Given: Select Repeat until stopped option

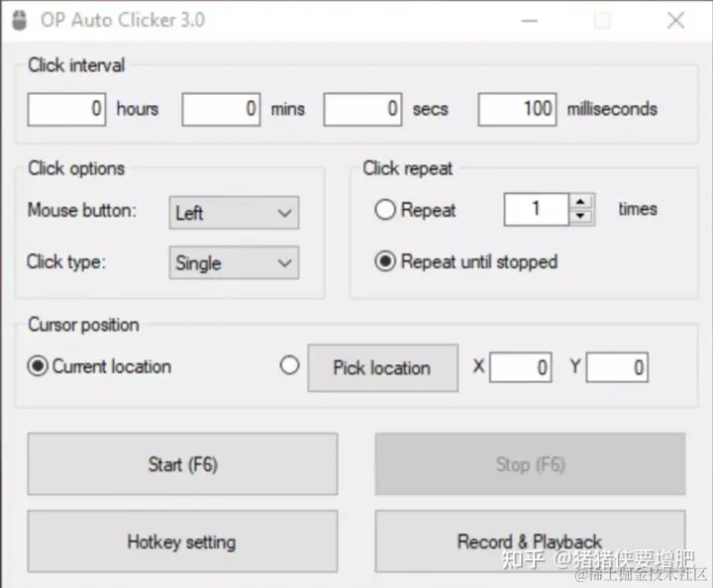Looking at the screenshot, I should 385,261.
